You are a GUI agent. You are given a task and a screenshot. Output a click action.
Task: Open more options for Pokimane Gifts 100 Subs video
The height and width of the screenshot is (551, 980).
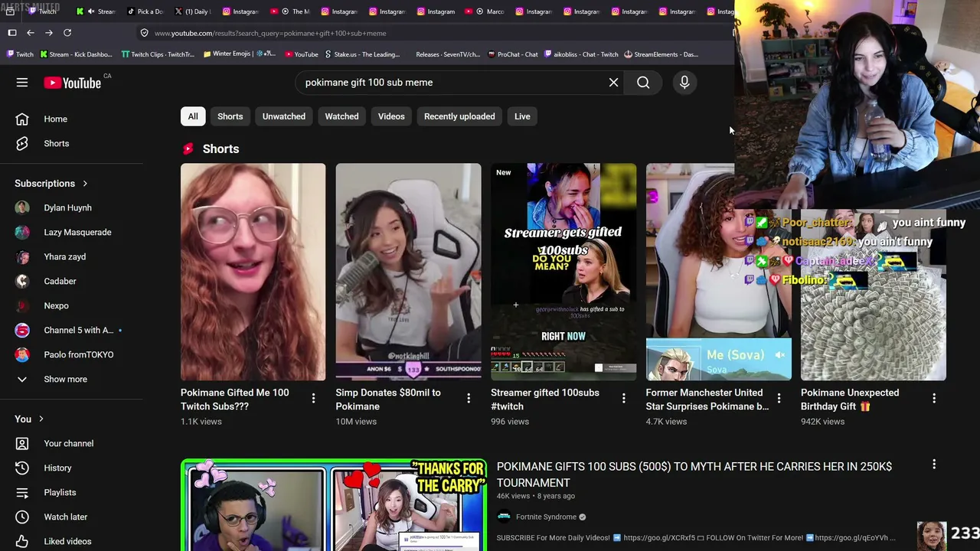click(934, 465)
